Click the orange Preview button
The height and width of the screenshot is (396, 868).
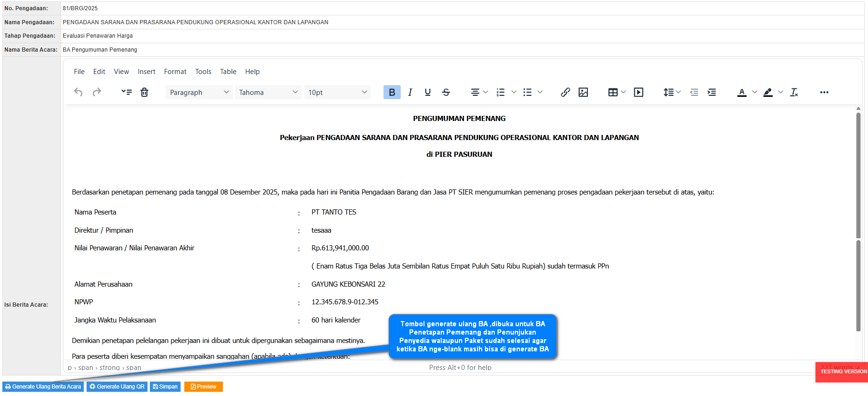(x=203, y=387)
